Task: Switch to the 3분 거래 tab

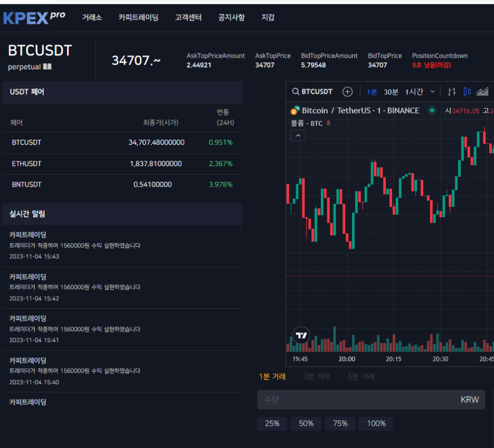Action: click(x=316, y=376)
